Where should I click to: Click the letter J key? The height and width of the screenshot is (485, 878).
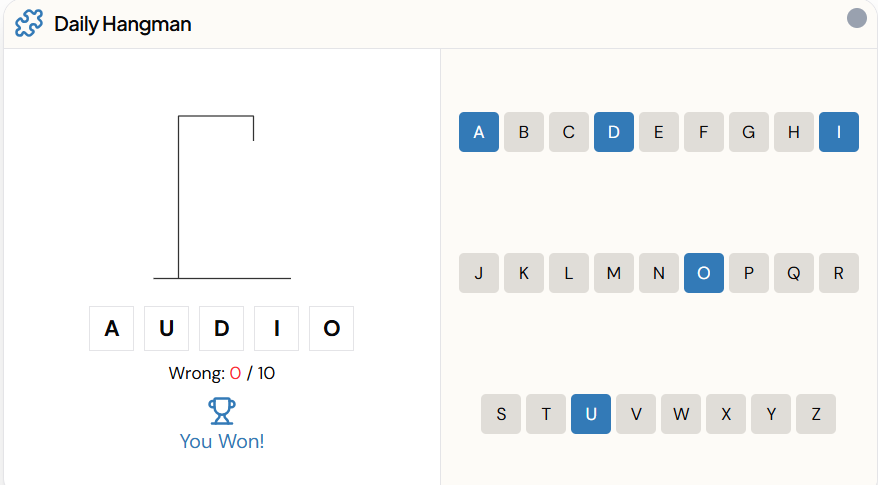click(x=479, y=273)
